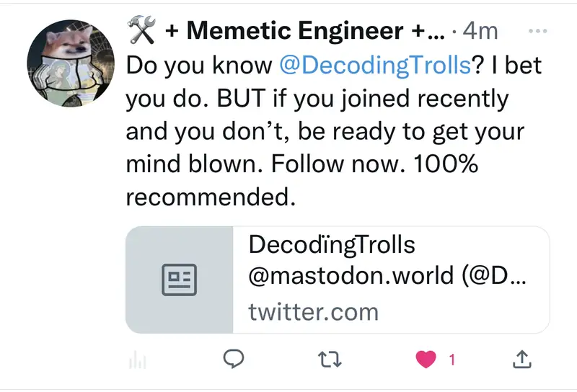The image size is (577, 392).
Task: Click the @mastodon.world line in the card
Action: tap(387, 278)
